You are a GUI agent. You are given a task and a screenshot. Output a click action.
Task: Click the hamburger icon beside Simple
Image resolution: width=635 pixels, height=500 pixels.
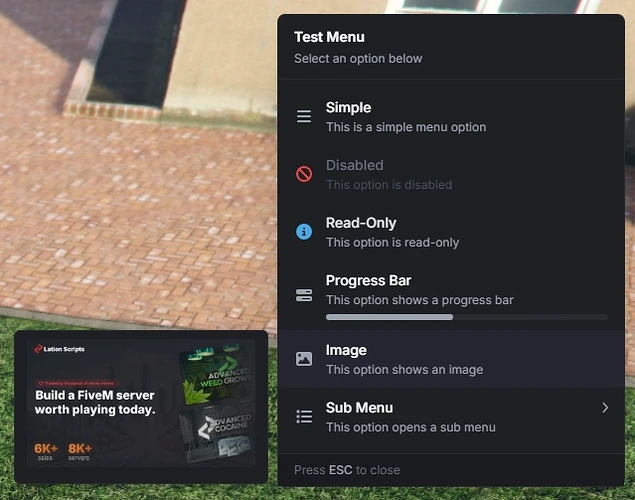(304, 117)
